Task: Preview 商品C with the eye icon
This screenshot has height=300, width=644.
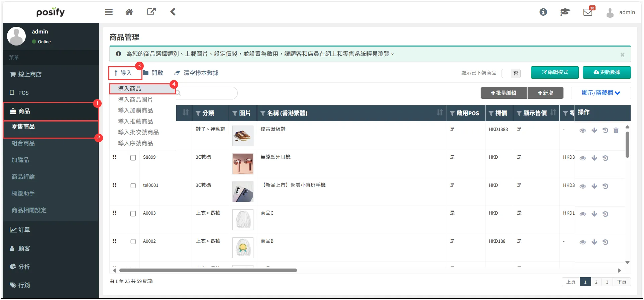Action: [582, 214]
